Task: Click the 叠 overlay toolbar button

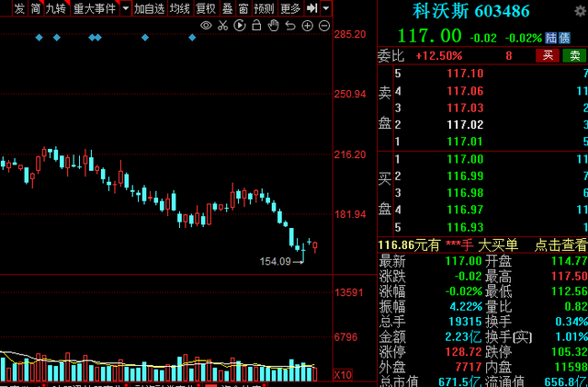Action: [x=227, y=8]
